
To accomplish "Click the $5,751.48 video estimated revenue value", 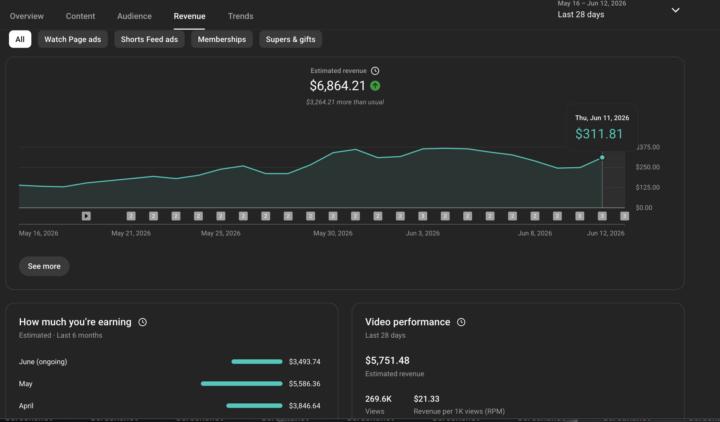I will point(387,361).
